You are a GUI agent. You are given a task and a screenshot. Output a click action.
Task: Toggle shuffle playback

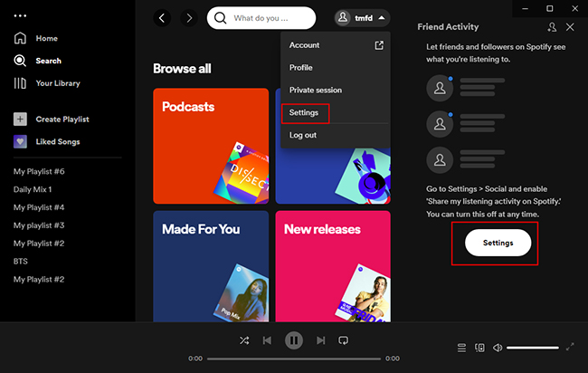pos(244,340)
